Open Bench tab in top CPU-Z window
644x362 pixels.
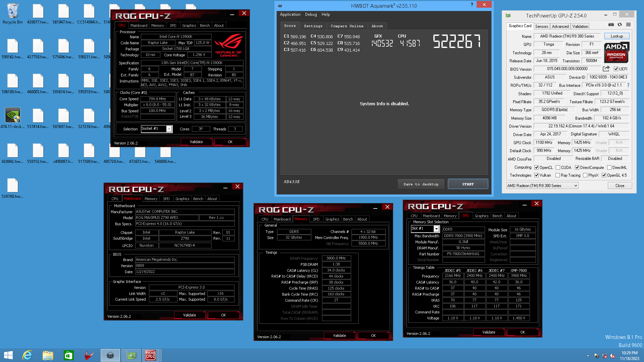(x=205, y=25)
